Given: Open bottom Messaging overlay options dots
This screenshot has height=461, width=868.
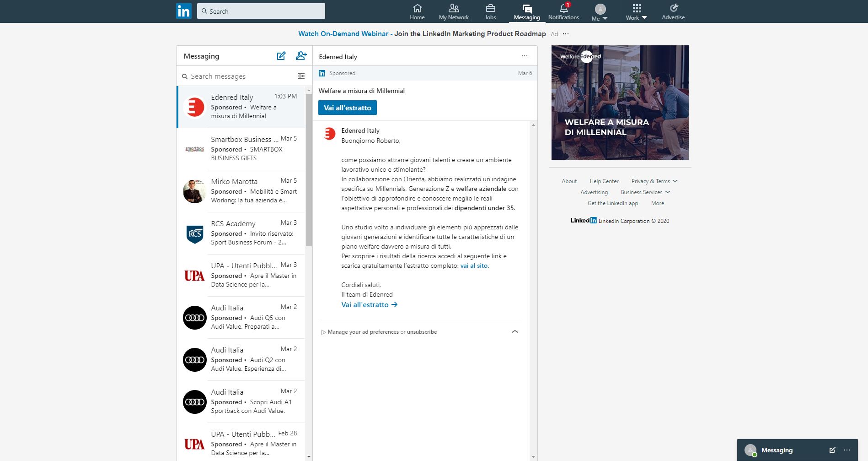Looking at the screenshot, I should pyautogui.click(x=847, y=450).
